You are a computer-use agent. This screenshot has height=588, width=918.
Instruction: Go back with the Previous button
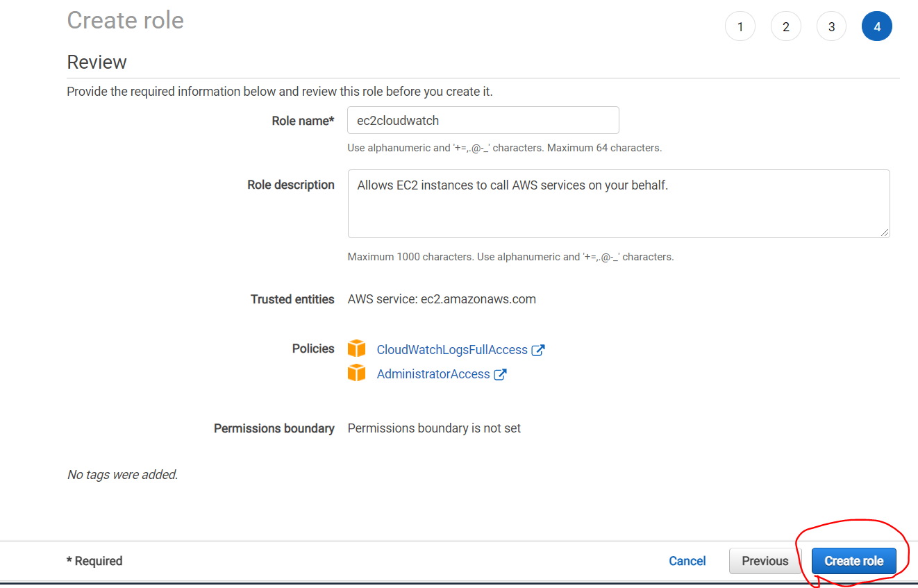click(765, 561)
